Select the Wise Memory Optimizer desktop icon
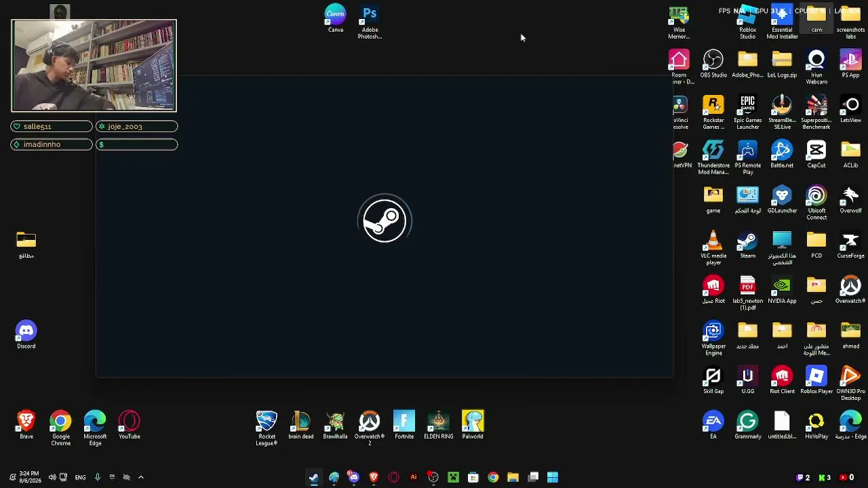 tap(679, 23)
